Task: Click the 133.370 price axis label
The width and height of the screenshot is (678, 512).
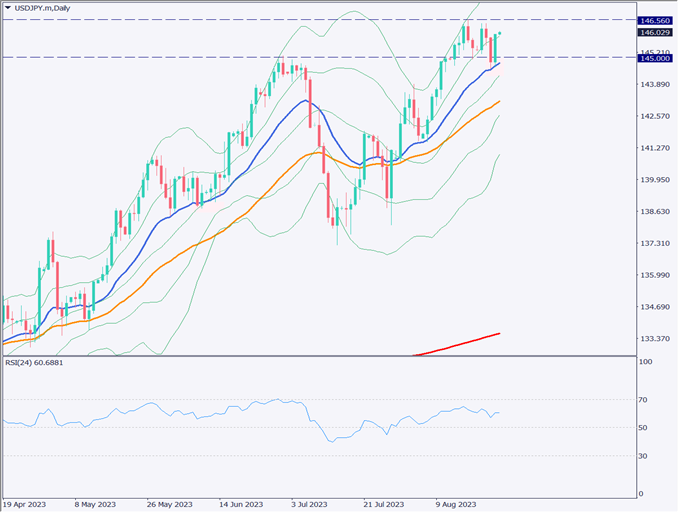Action: (654, 339)
